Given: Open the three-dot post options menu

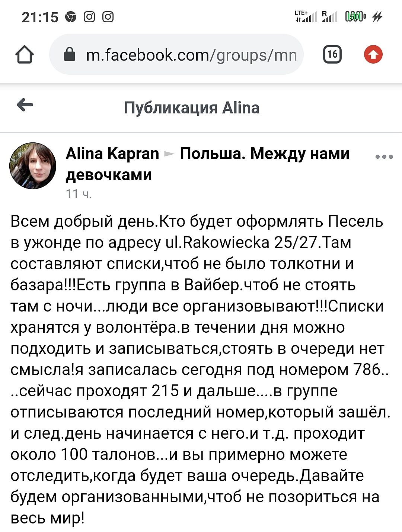Looking at the screenshot, I should point(384,157).
